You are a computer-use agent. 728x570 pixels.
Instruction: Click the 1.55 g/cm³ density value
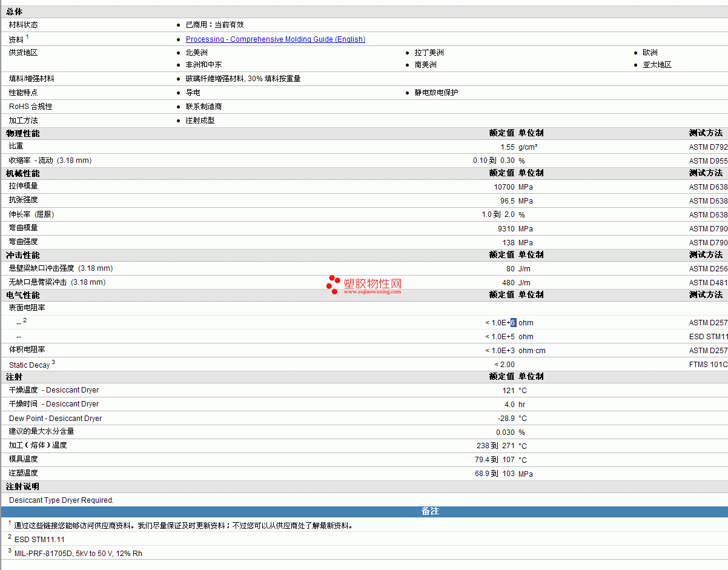click(508, 147)
